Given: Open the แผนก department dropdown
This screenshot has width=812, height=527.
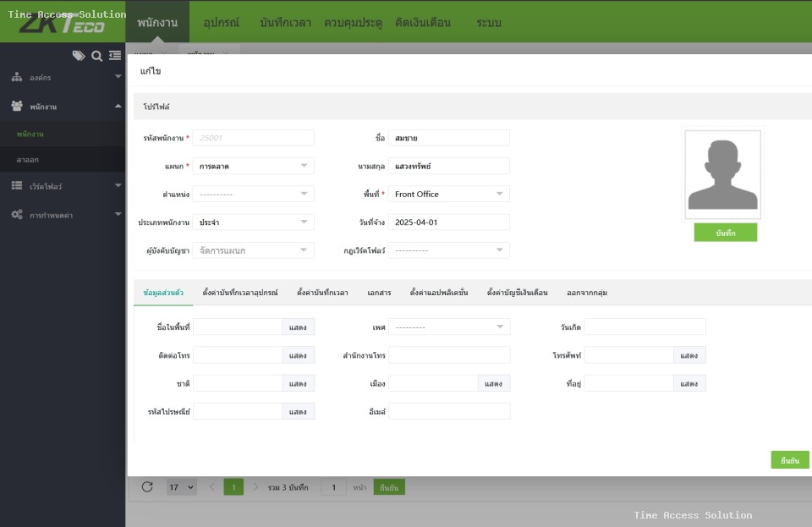Looking at the screenshot, I should [x=253, y=166].
